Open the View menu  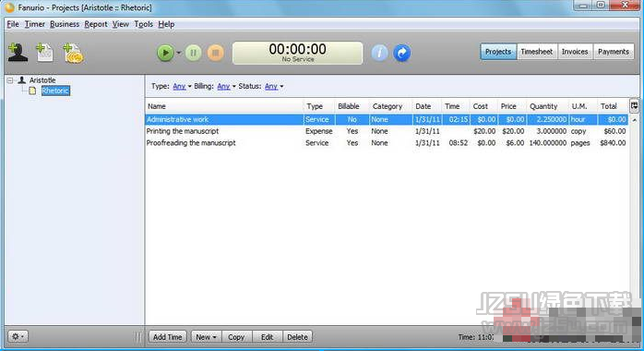click(x=120, y=24)
